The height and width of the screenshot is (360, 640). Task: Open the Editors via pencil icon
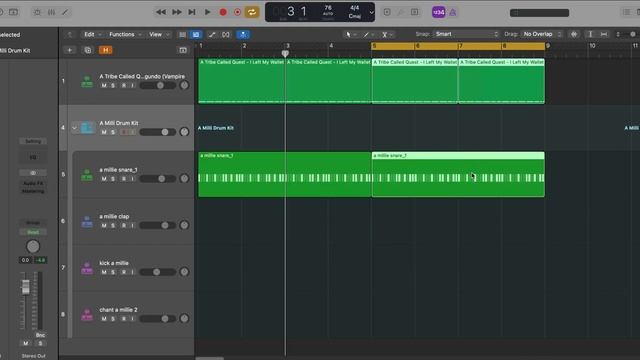(x=65, y=12)
